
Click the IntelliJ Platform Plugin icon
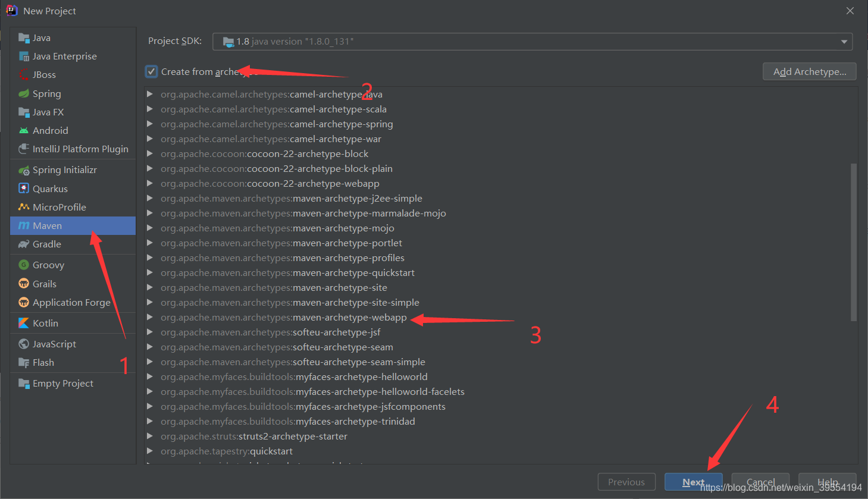coord(24,149)
